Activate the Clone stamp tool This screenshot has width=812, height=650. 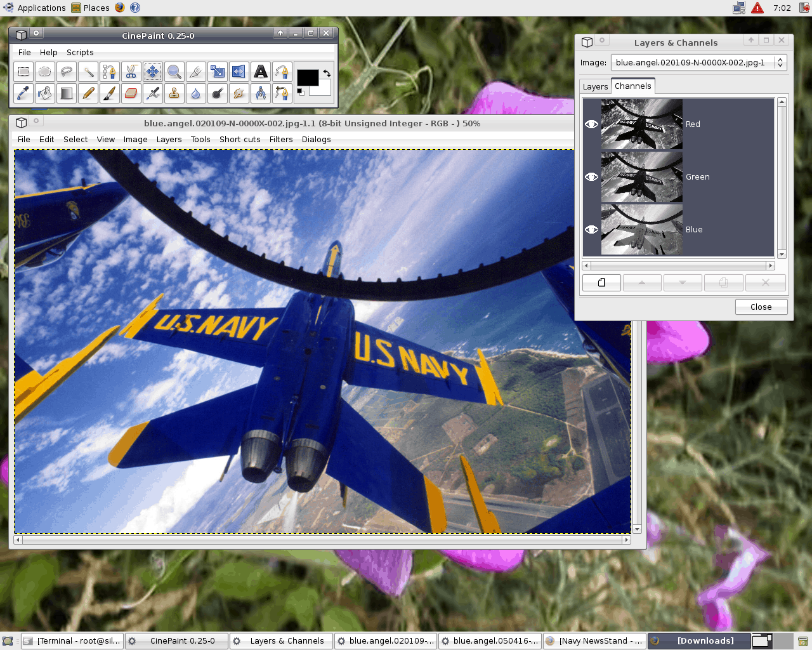pos(174,93)
